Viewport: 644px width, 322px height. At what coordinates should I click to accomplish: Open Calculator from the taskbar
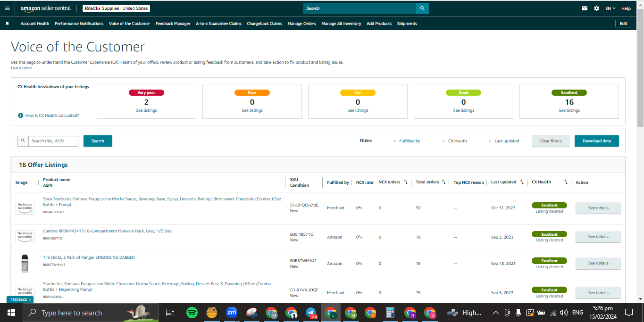tap(390, 313)
